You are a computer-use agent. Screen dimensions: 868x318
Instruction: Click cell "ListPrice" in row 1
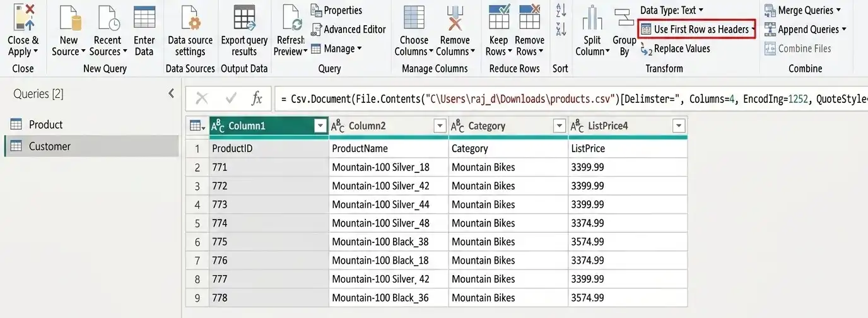coord(628,148)
